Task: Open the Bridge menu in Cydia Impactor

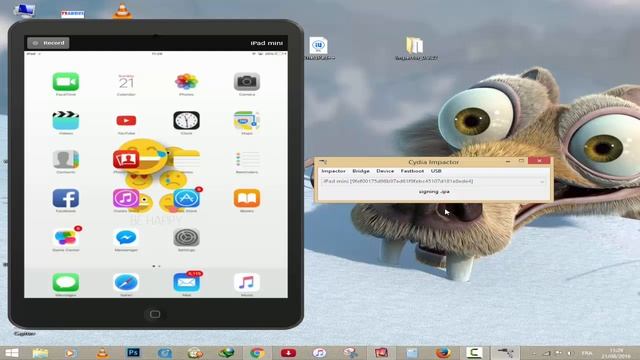Action: pyautogui.click(x=361, y=171)
